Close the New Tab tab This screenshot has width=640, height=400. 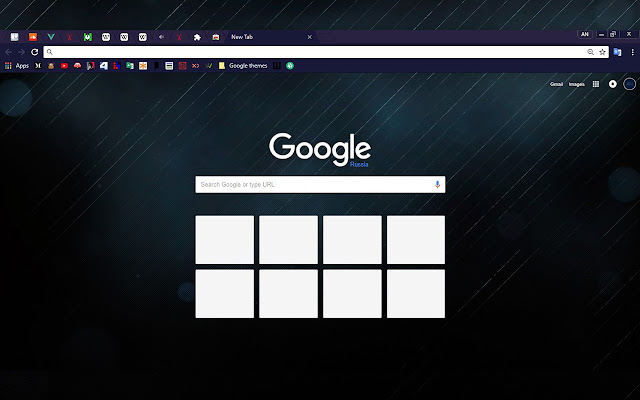310,37
